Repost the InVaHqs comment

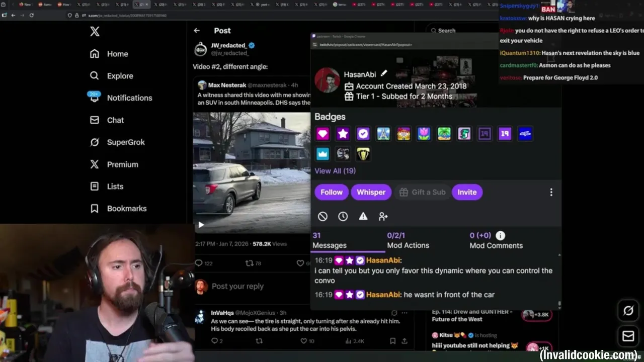(x=259, y=341)
